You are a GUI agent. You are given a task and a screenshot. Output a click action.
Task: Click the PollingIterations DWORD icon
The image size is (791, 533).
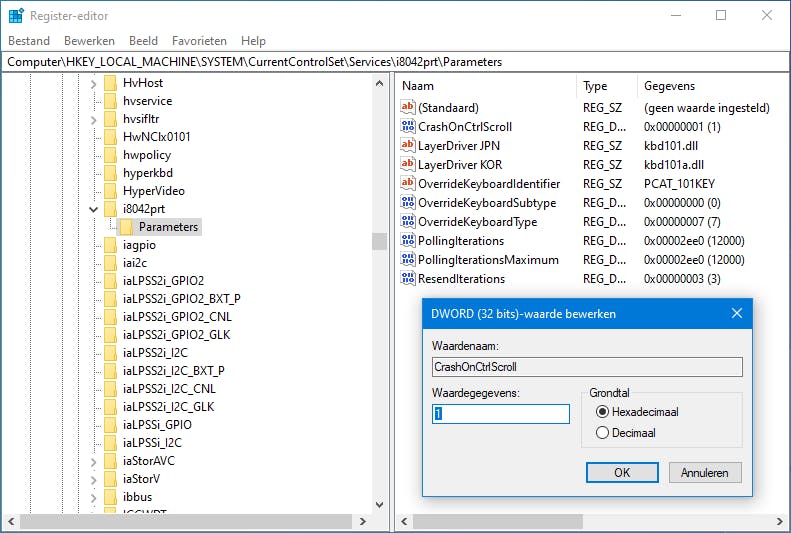408,240
